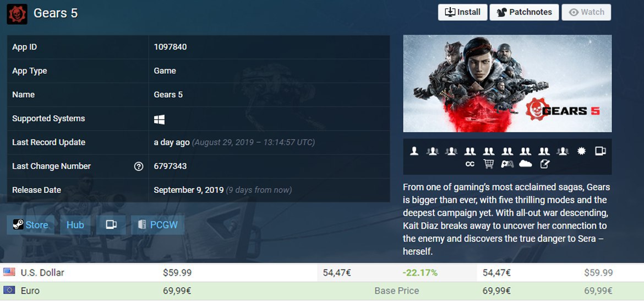Click the Install button
This screenshot has width=644, height=301.
tap(462, 12)
